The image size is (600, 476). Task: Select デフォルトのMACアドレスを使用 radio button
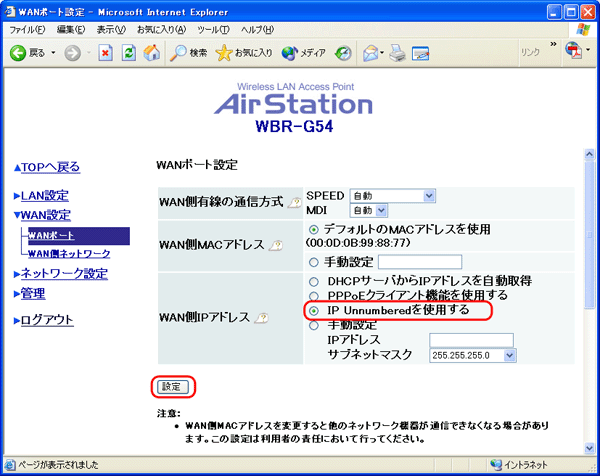click(x=314, y=230)
